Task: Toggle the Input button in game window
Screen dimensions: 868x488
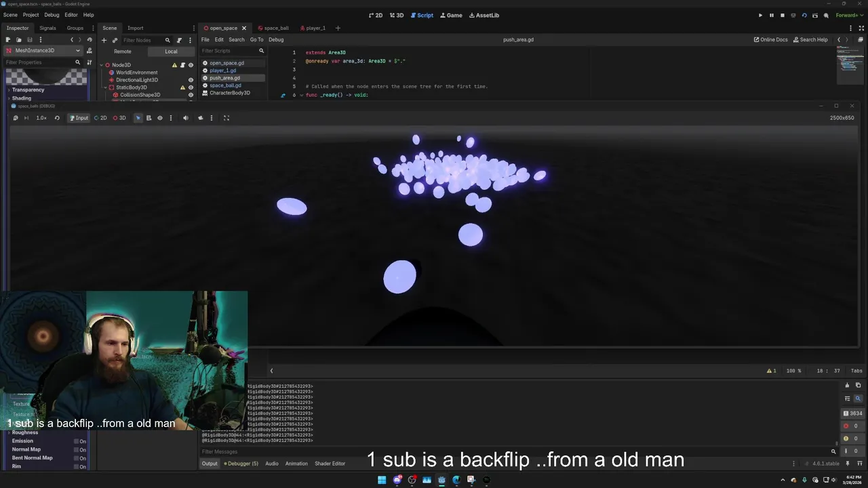Action: point(79,118)
